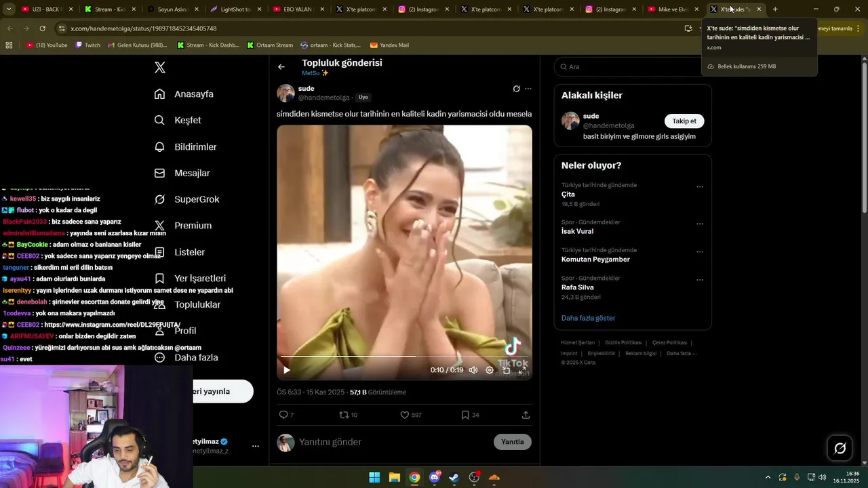This screenshot has height=488, width=868.
Task: Open Steam from the taskbar
Action: click(454, 477)
